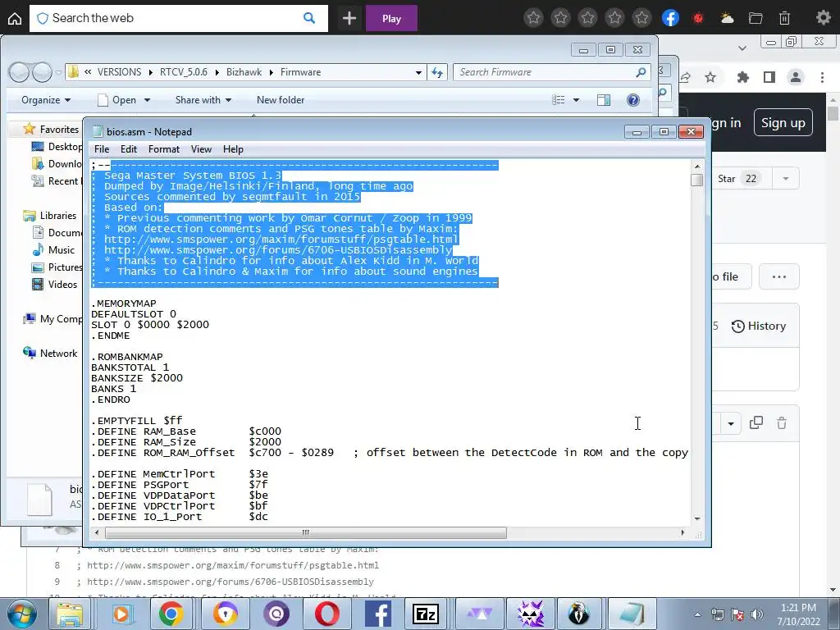This screenshot has width=840, height=630.
Task: Open Videos in the Explorer sidebar
Action: [x=62, y=285]
